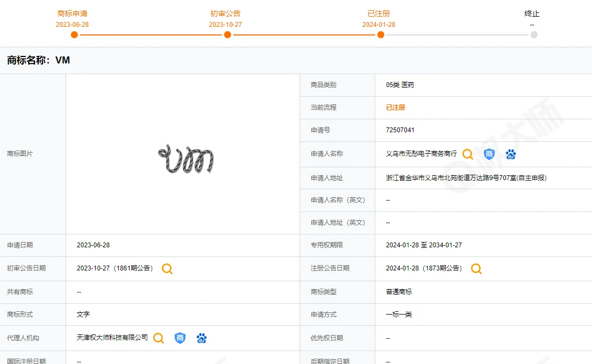This screenshot has width=592, height=364.
Task: Select the 商标申请 milestone dot
Action: 74,34
